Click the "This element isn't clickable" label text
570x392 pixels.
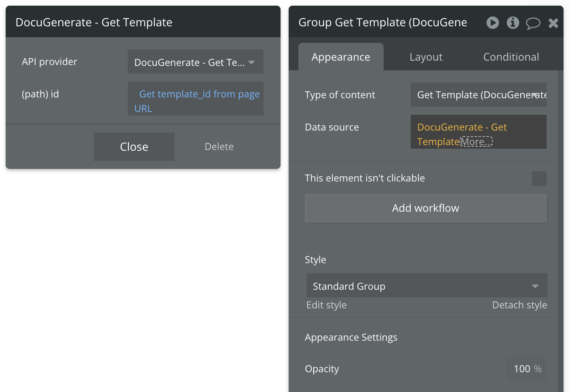(x=365, y=178)
